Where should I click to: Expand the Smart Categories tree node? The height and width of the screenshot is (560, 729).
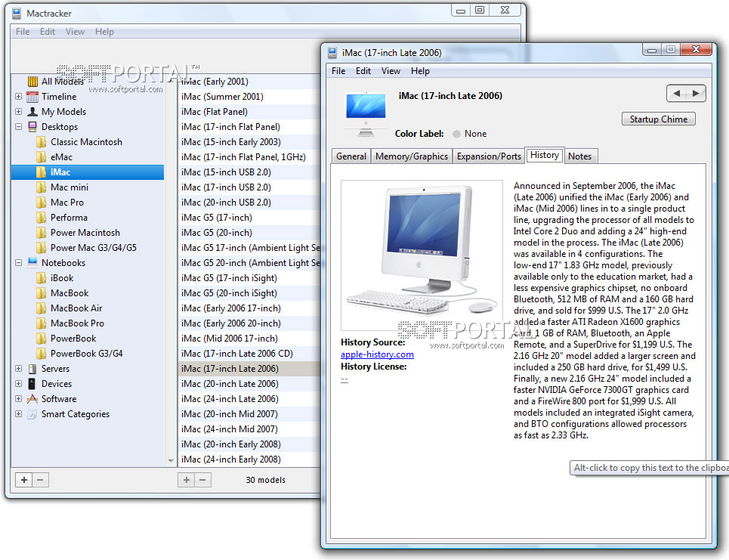(x=18, y=414)
